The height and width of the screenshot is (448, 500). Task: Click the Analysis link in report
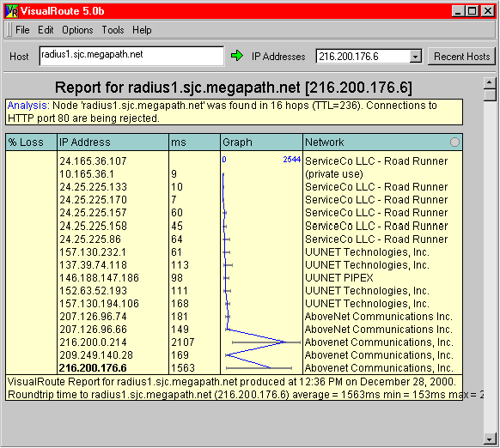[28, 106]
